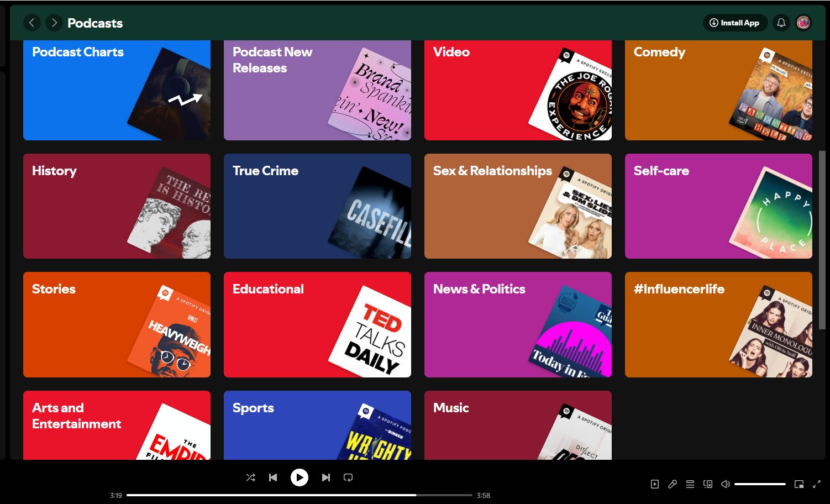
Task: Open the Podcast Charts category
Action: [117, 90]
